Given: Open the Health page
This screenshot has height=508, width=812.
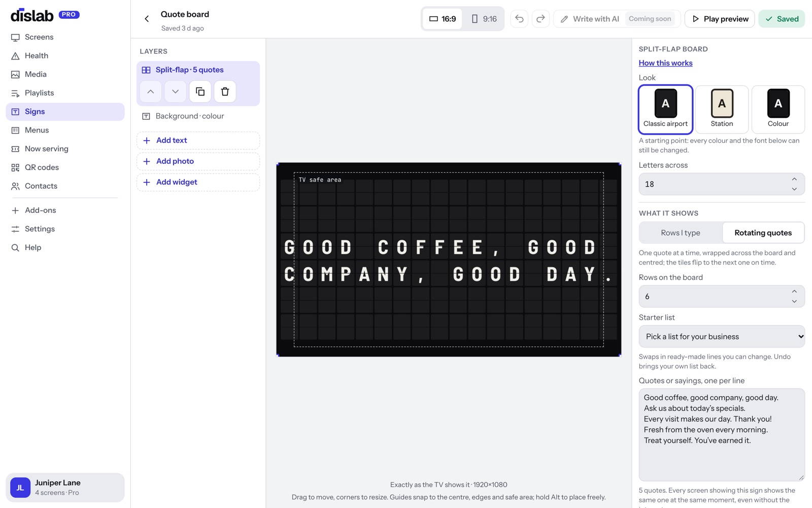Looking at the screenshot, I should pyautogui.click(x=65, y=56).
